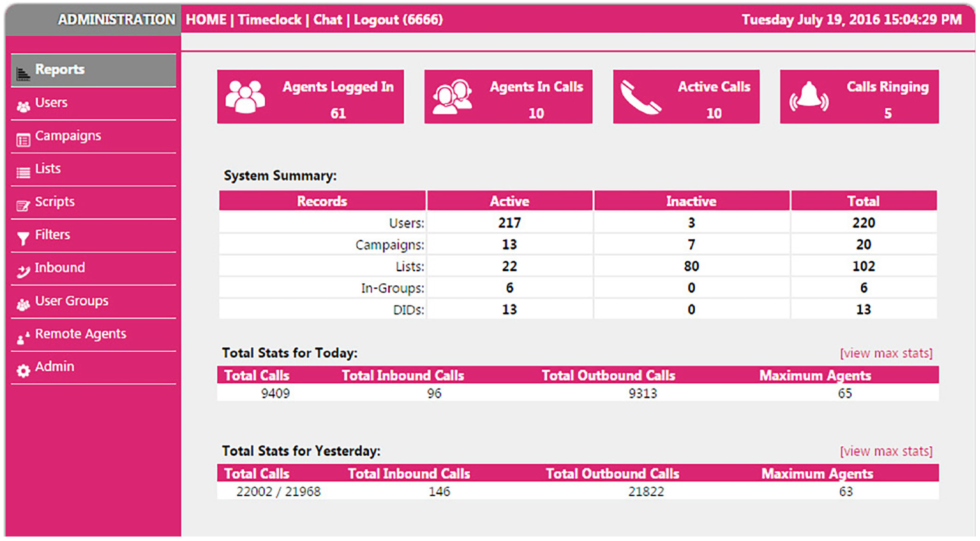Click the Agents Logged In count 61

tap(338, 113)
